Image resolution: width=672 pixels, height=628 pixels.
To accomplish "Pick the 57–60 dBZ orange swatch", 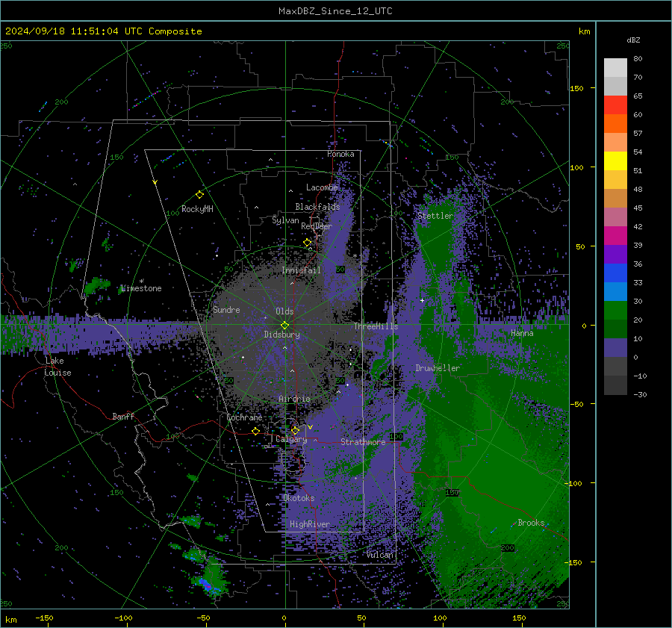I will [615, 124].
